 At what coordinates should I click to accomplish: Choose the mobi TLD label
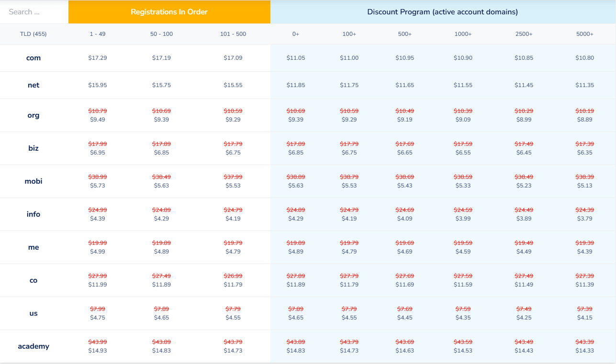(34, 181)
